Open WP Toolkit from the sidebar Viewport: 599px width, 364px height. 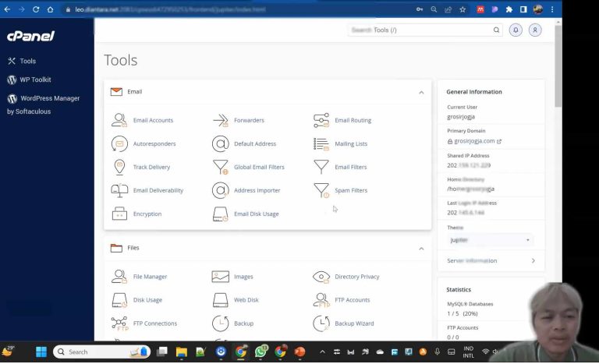tap(35, 80)
